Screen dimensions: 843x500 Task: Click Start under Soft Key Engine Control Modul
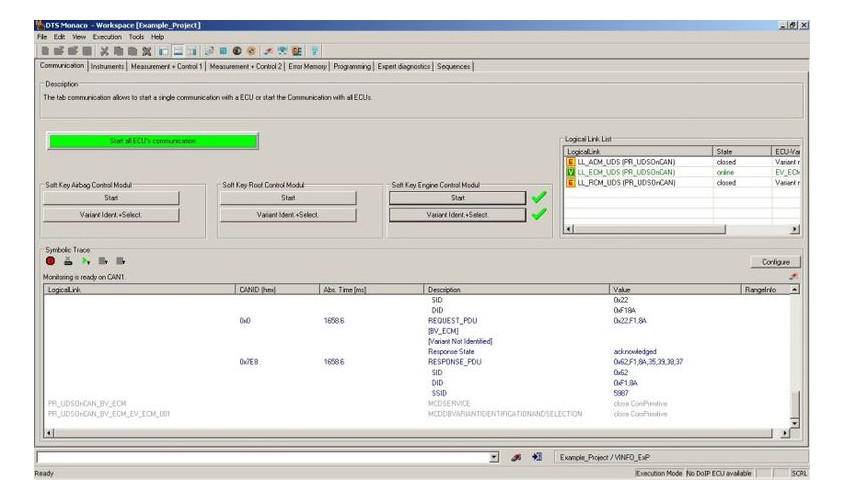click(x=458, y=198)
